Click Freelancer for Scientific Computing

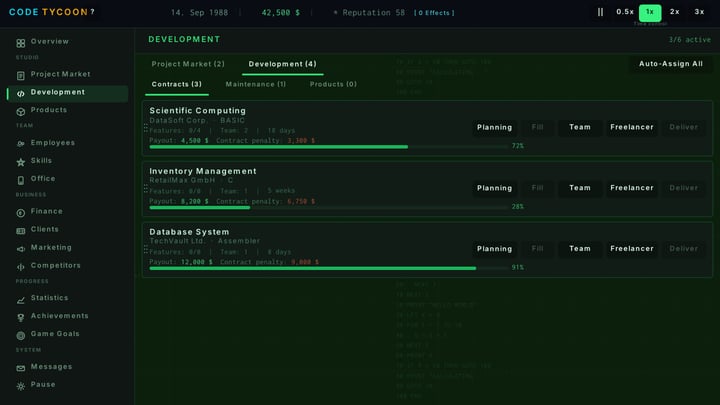(x=632, y=127)
